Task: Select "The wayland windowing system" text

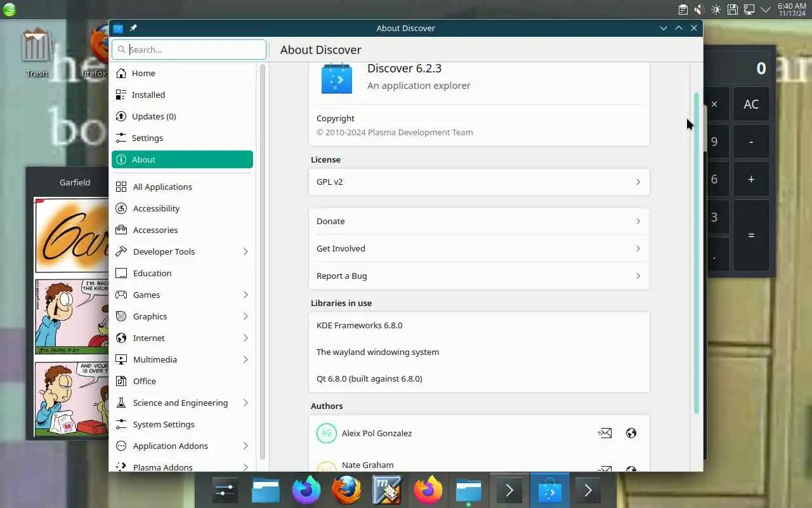Action: 377,352
